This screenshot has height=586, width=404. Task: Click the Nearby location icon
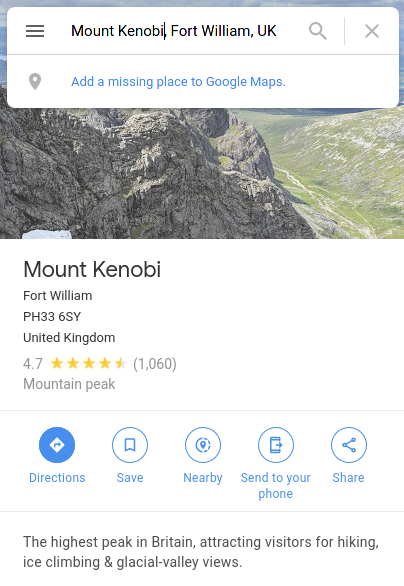[203, 445]
